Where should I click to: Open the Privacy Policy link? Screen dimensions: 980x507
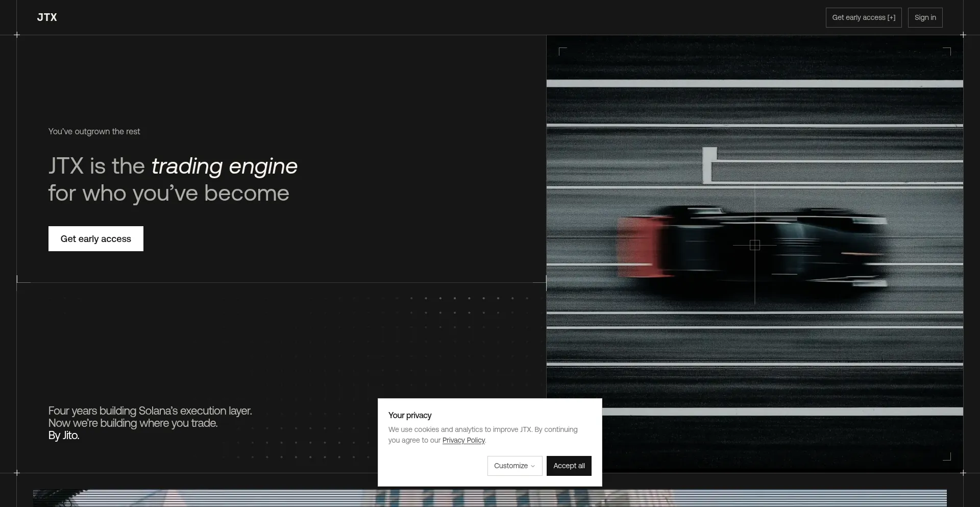pyautogui.click(x=463, y=440)
